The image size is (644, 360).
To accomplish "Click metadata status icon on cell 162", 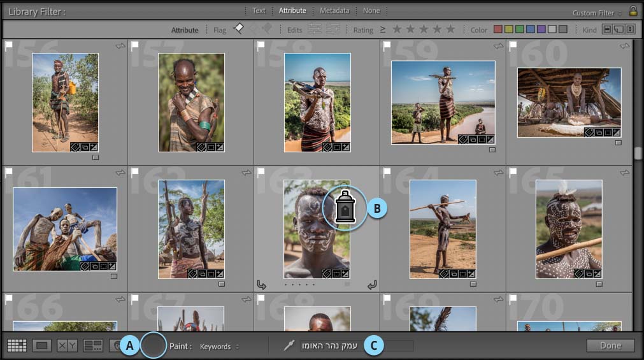I will (247, 173).
